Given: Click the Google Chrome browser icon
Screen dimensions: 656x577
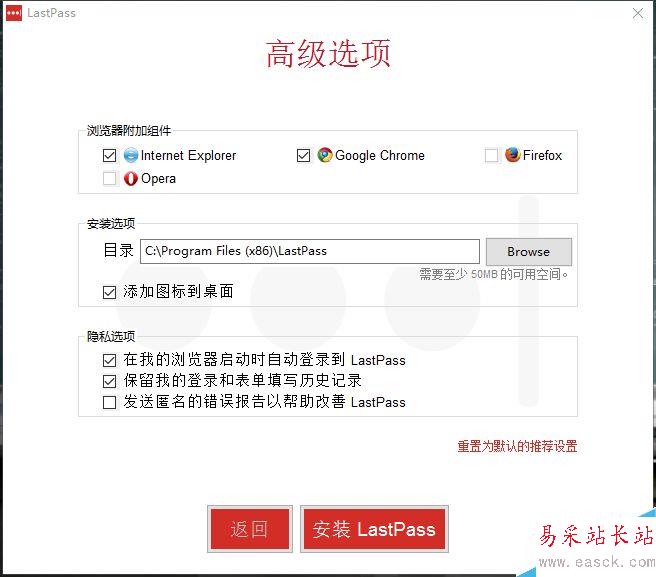Looking at the screenshot, I should pyautogui.click(x=325, y=155).
